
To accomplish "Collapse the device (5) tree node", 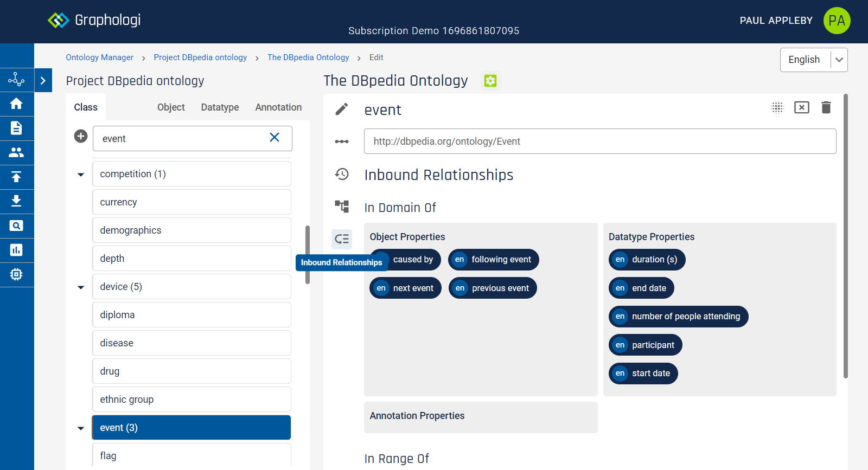I will pos(81,287).
